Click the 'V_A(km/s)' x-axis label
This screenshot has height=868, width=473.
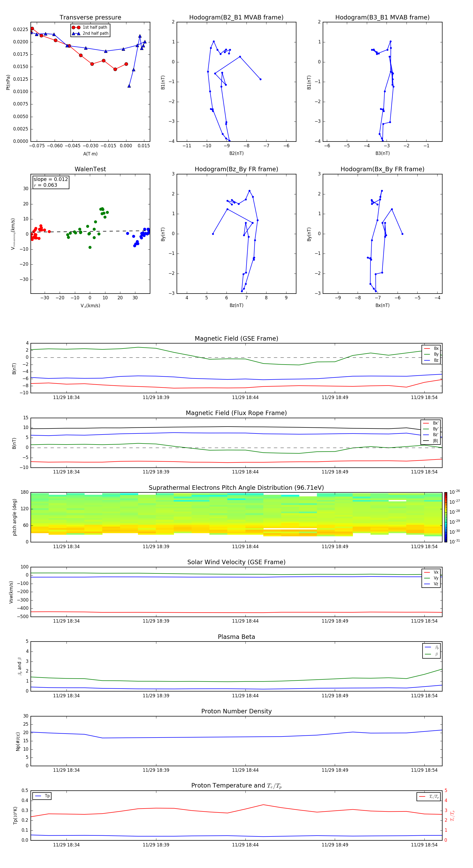tap(90, 306)
